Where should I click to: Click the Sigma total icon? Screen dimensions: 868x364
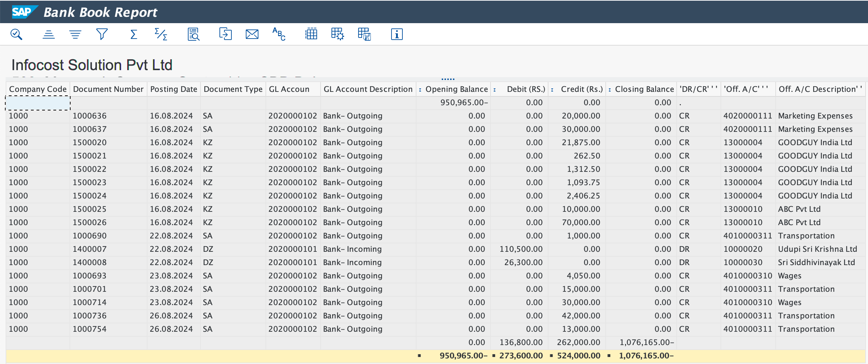coord(133,34)
